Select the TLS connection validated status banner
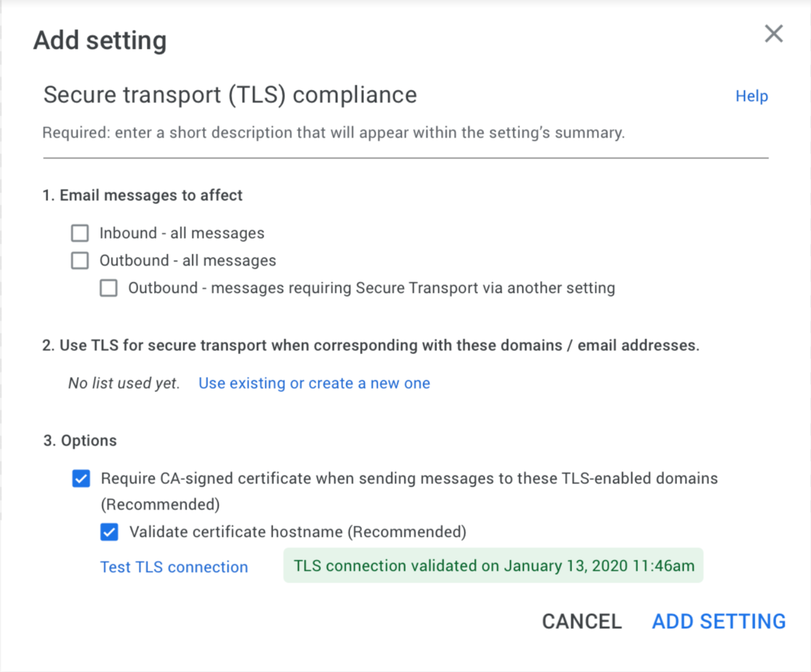Image resolution: width=811 pixels, height=672 pixels. pyautogui.click(x=493, y=566)
